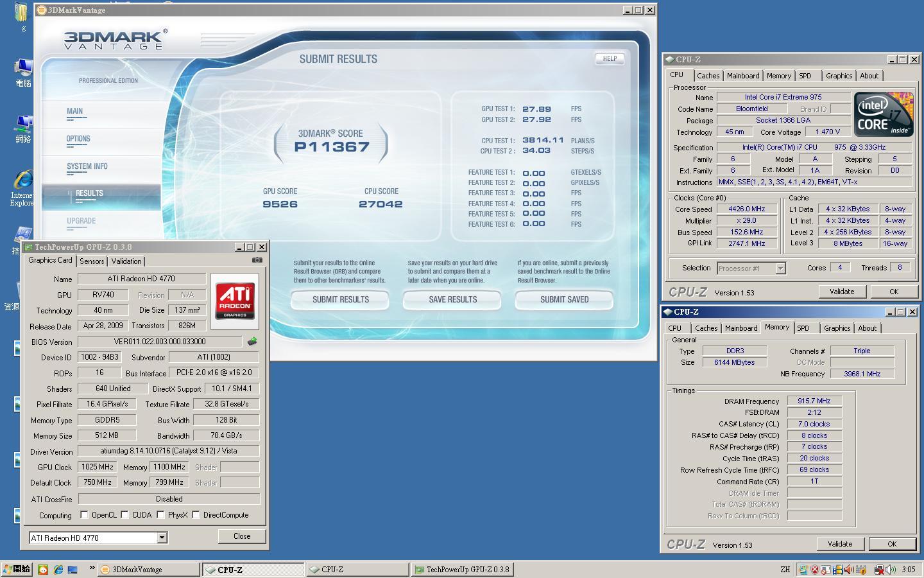Expand the quick launch overflow chevron

(92, 567)
